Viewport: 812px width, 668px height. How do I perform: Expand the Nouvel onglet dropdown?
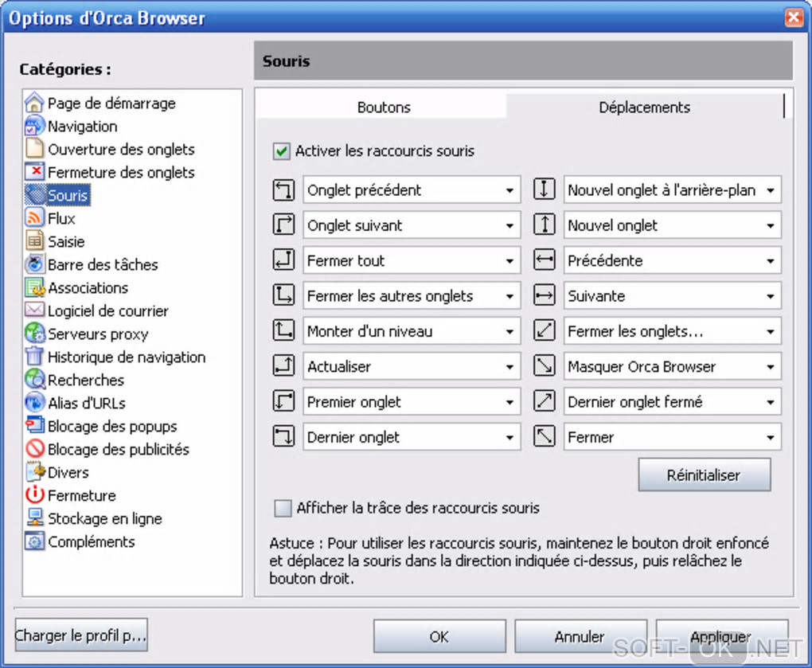(672, 225)
